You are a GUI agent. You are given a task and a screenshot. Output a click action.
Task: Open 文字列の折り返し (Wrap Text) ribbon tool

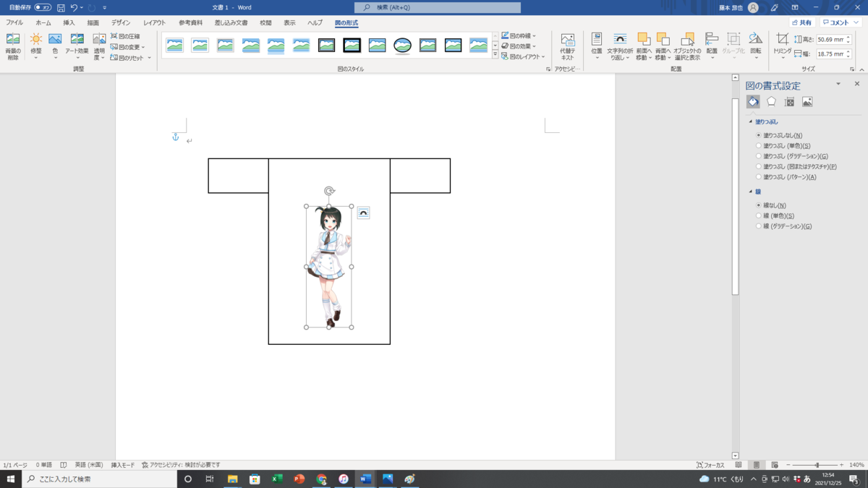tap(620, 46)
